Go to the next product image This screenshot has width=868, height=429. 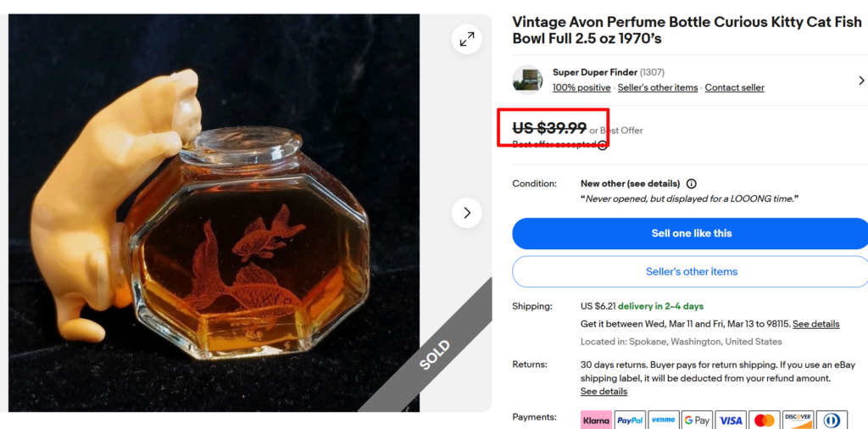(x=467, y=213)
